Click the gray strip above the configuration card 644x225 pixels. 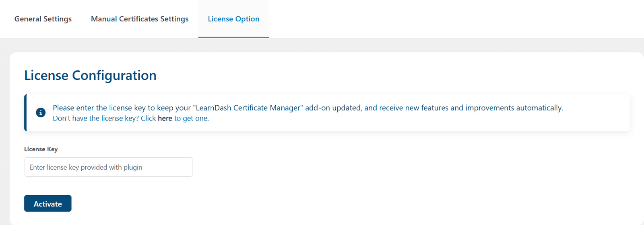pos(322,45)
